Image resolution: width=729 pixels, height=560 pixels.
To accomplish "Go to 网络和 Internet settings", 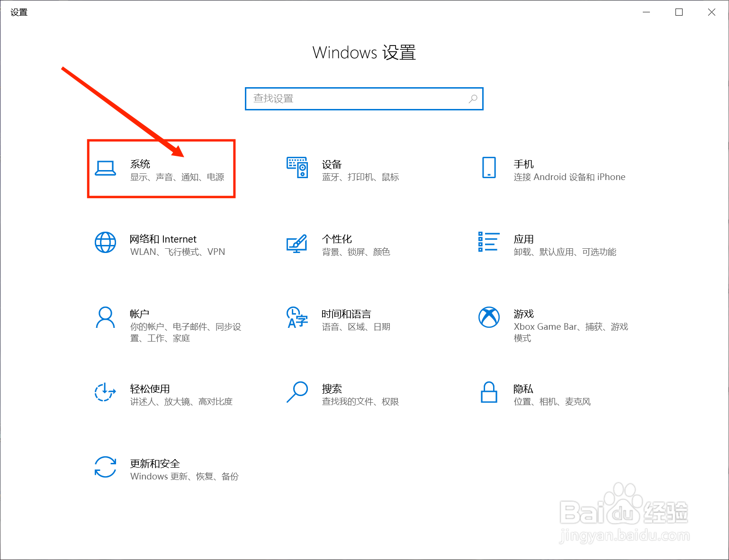I will coord(163,239).
